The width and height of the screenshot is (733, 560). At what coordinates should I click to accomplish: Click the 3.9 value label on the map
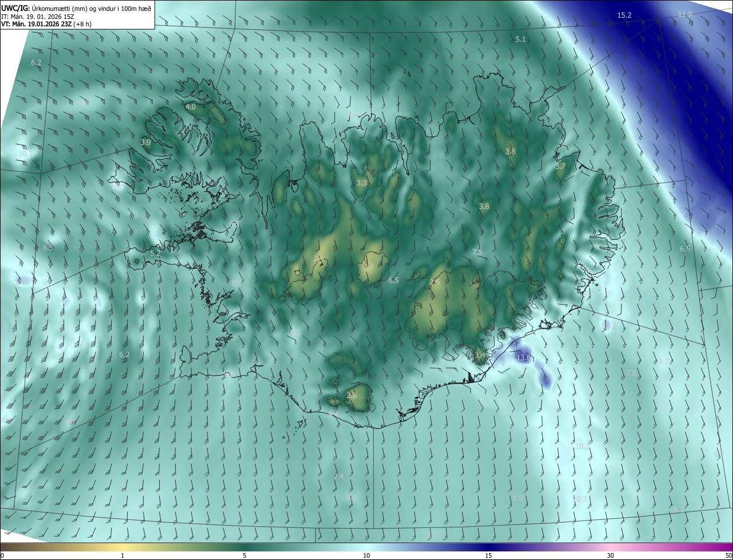(146, 142)
